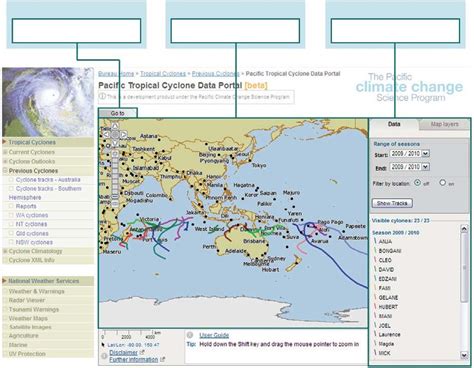Switch to the Map layers tab

pyautogui.click(x=444, y=124)
